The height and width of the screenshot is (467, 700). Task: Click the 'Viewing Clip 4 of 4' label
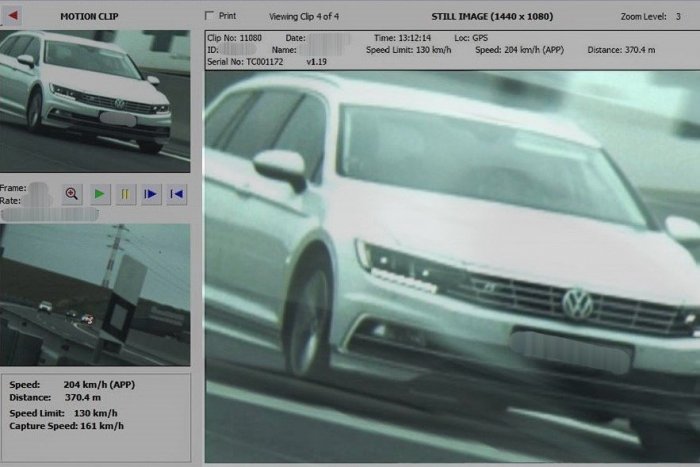tap(303, 17)
